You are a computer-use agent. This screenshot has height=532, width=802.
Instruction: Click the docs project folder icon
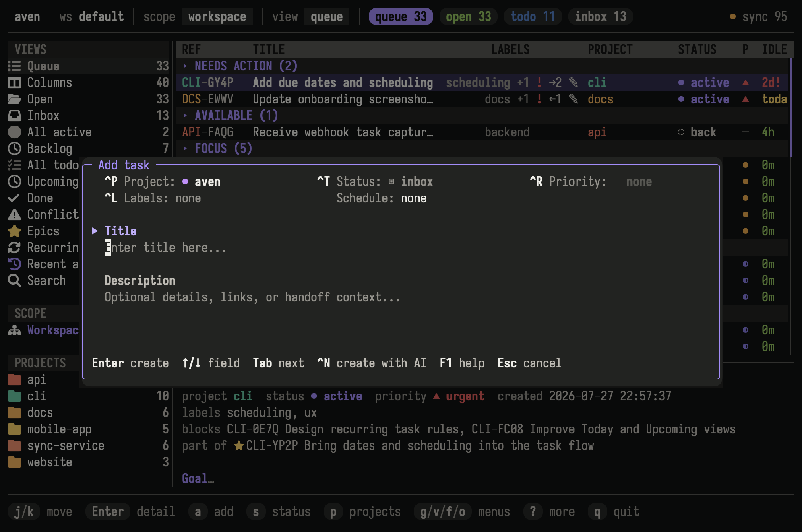click(14, 412)
